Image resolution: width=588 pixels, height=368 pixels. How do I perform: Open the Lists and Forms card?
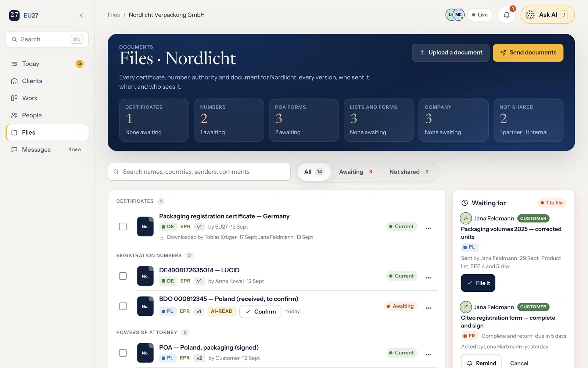379,120
